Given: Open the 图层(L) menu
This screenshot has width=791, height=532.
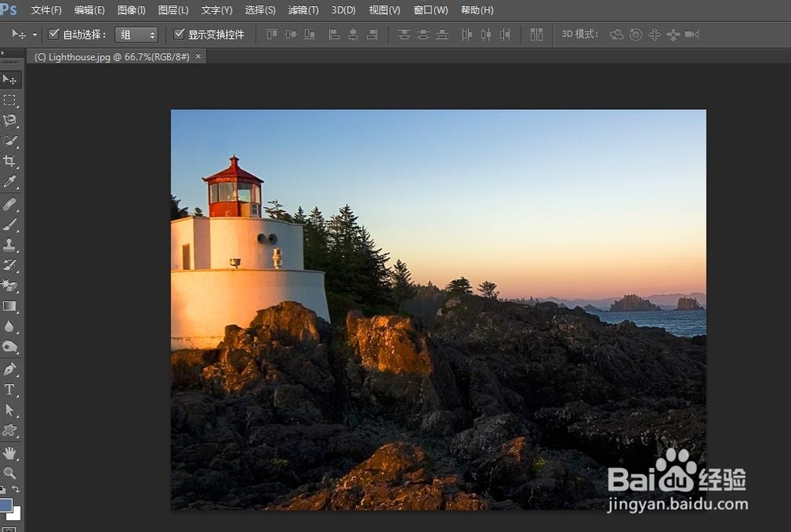Looking at the screenshot, I should (x=173, y=10).
